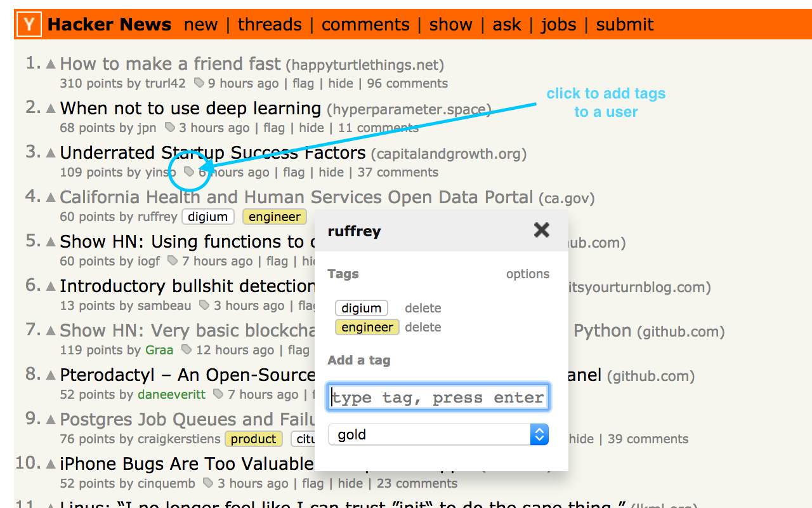Viewport: 812px width, 508px height.
Task: Open the gold tag color dropdown
Action: 438,434
